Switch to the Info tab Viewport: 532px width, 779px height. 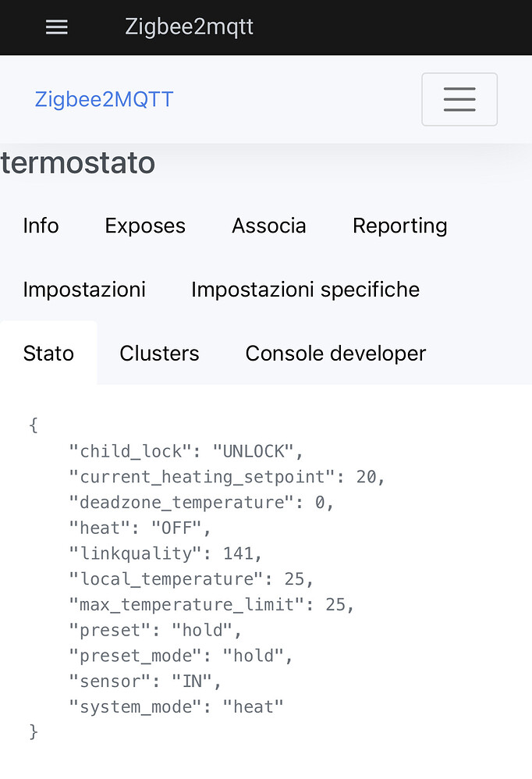tap(41, 226)
